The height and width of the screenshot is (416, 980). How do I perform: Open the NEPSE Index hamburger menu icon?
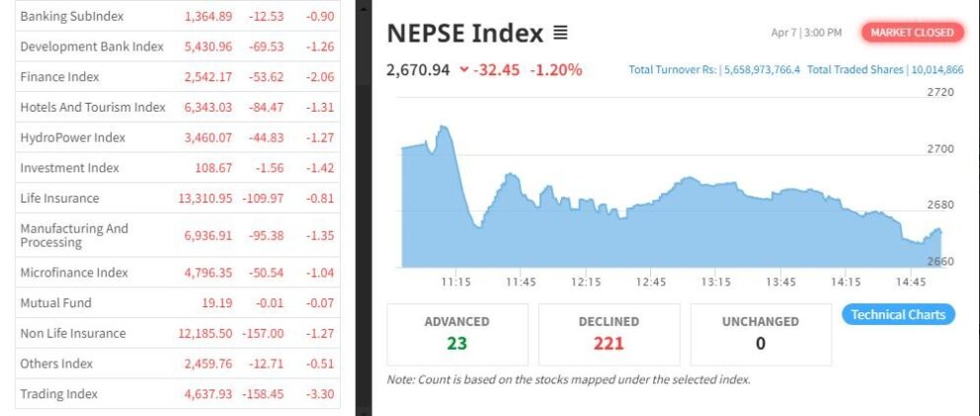[560, 33]
